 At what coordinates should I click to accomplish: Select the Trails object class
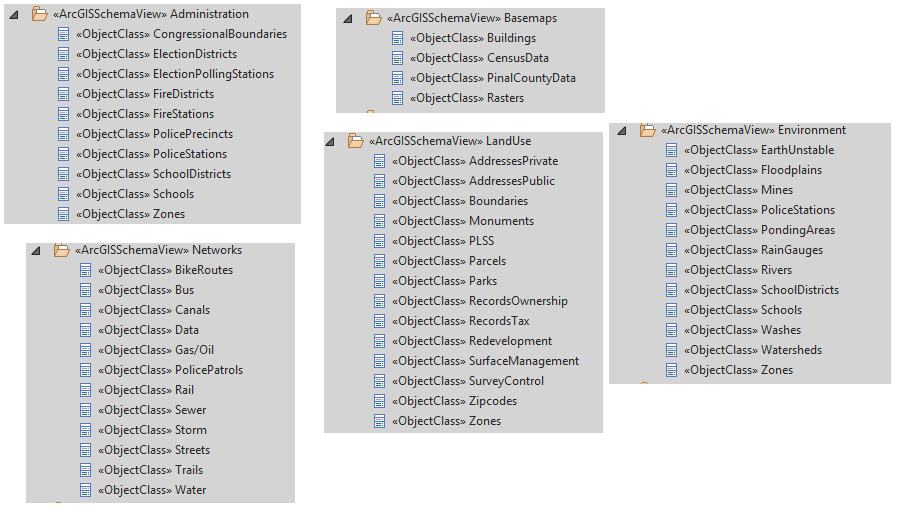click(151, 470)
